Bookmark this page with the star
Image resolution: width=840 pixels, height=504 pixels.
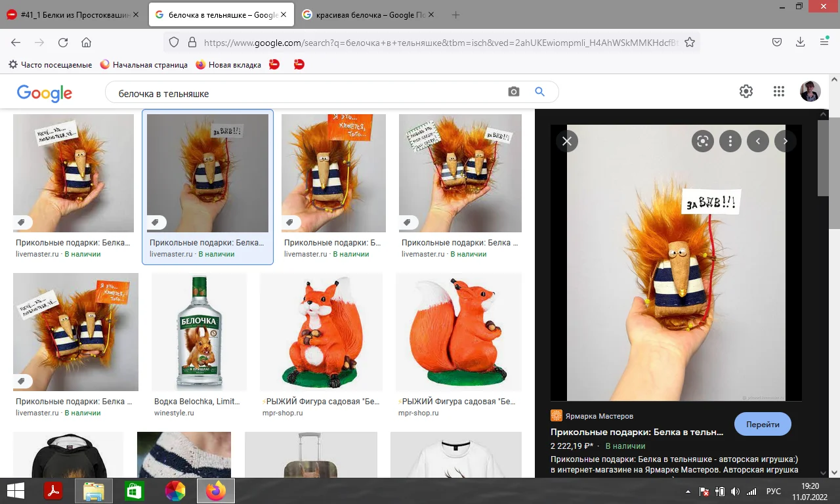[690, 42]
